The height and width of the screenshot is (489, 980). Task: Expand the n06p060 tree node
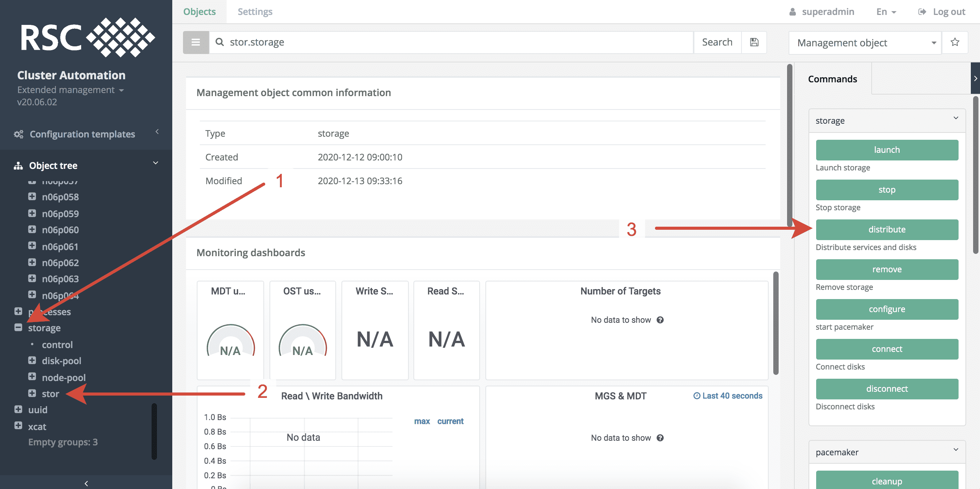(x=32, y=229)
